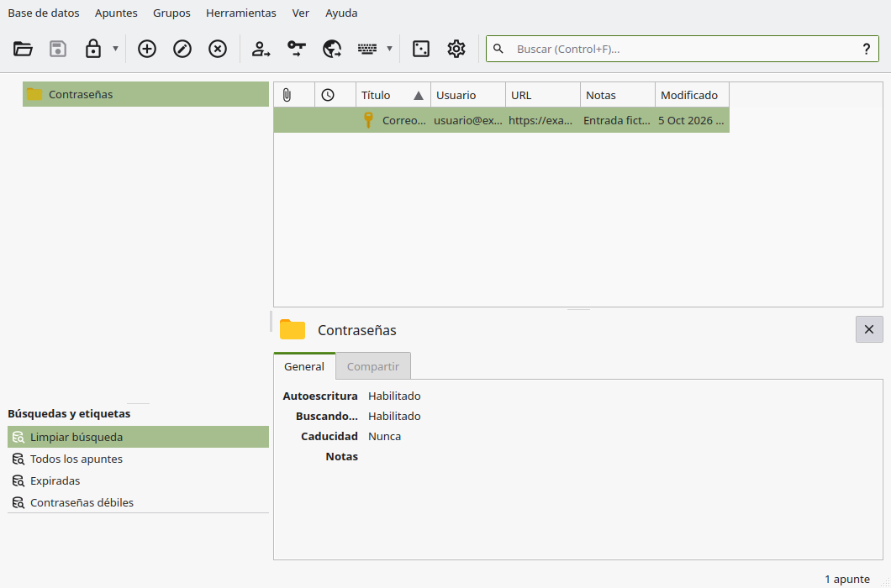This screenshot has height=588, width=891.
Task: Open the Base de datos menu
Action: click(44, 13)
